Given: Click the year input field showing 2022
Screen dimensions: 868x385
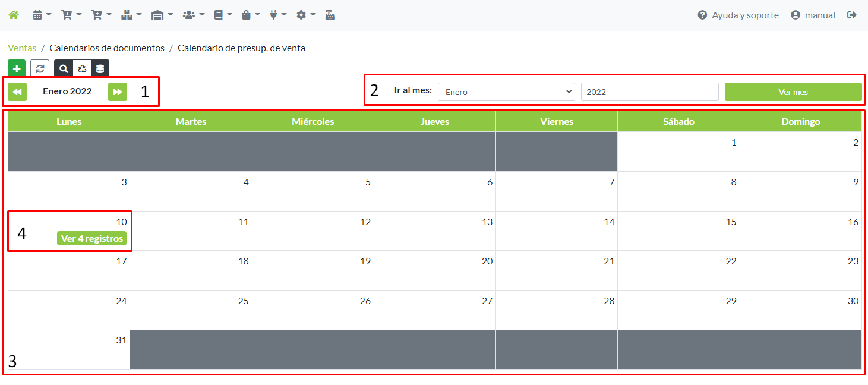Looking at the screenshot, I should (649, 92).
